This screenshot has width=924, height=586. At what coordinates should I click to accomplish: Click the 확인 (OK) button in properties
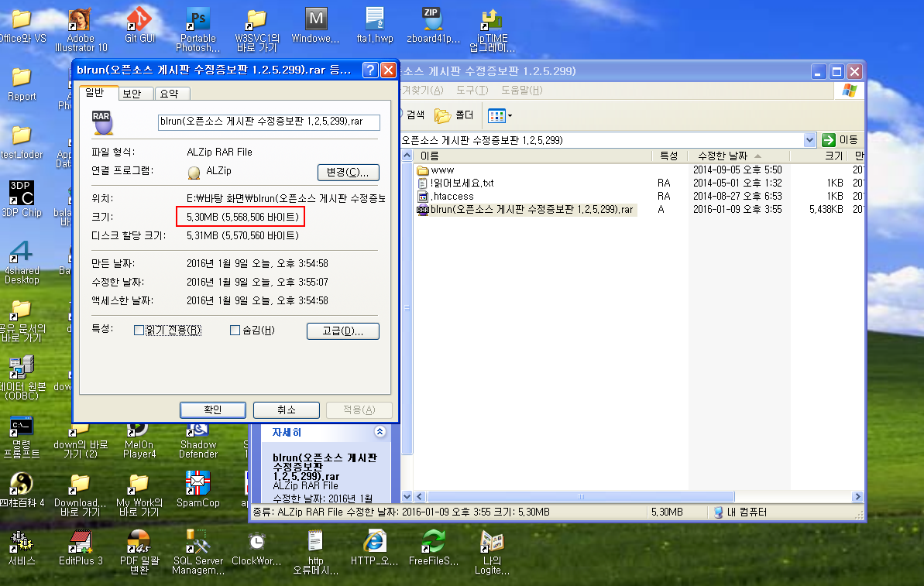point(213,410)
